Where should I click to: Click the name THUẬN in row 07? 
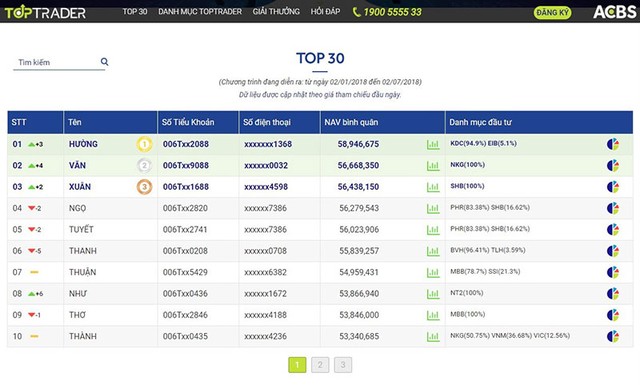pyautogui.click(x=82, y=272)
